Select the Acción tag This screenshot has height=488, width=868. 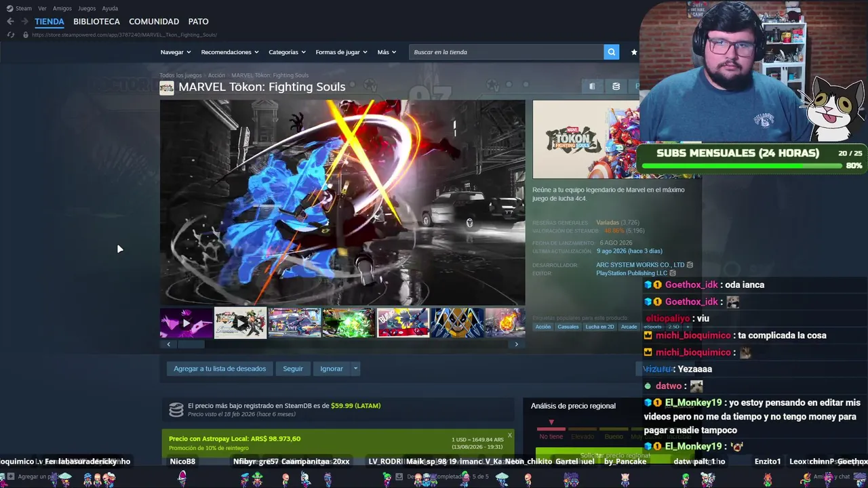[x=543, y=327]
